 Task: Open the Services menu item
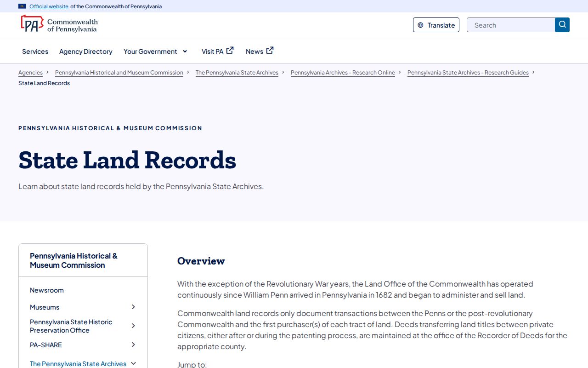coord(35,52)
